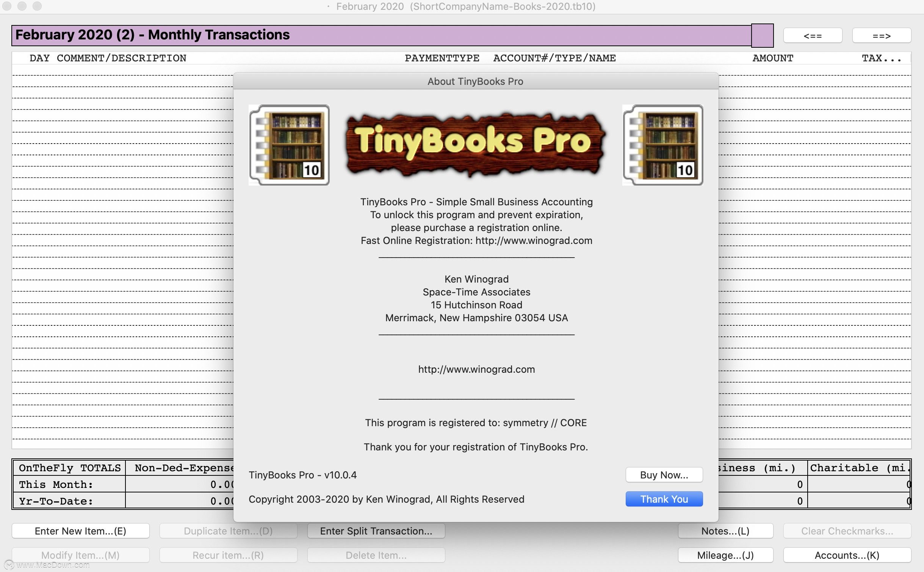Advance to next month with ==> button
Screen dimensions: 924x572
click(882, 36)
